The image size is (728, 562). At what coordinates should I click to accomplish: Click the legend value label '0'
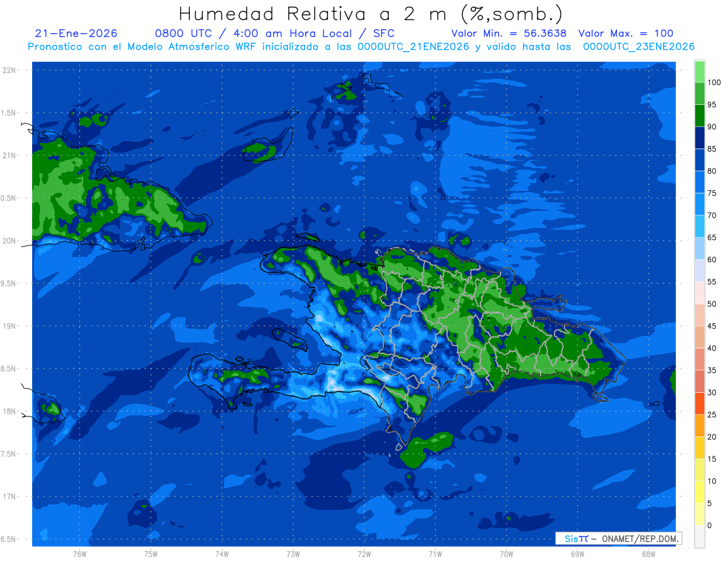tap(710, 525)
